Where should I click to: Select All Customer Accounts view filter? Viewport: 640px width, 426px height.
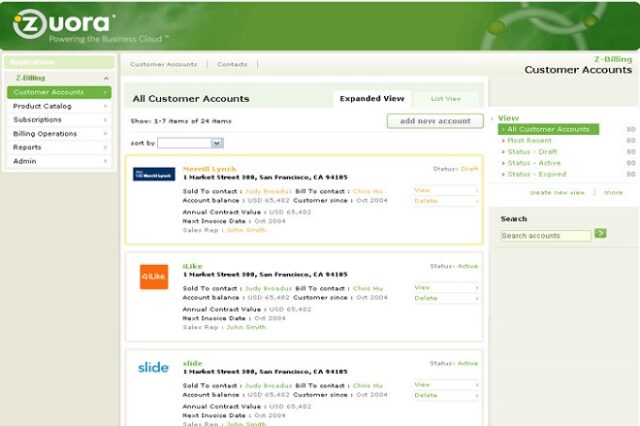[x=548, y=129]
